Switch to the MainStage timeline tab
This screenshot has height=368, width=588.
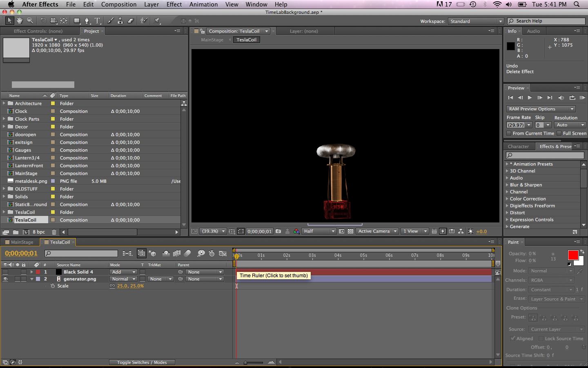(22, 242)
